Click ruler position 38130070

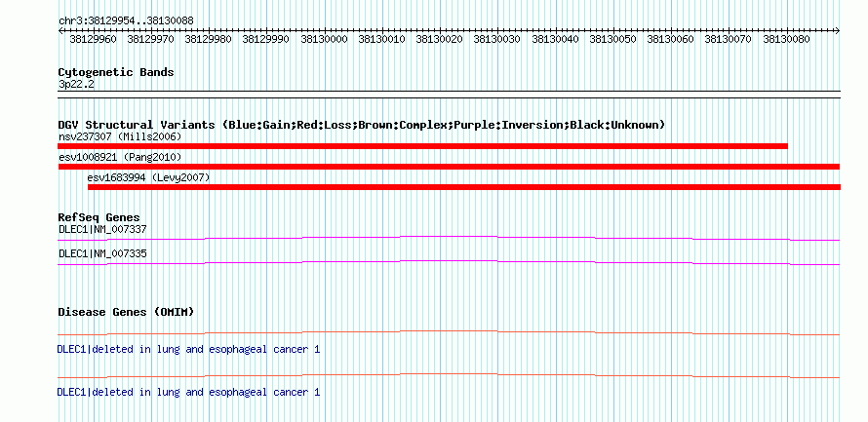(729, 39)
